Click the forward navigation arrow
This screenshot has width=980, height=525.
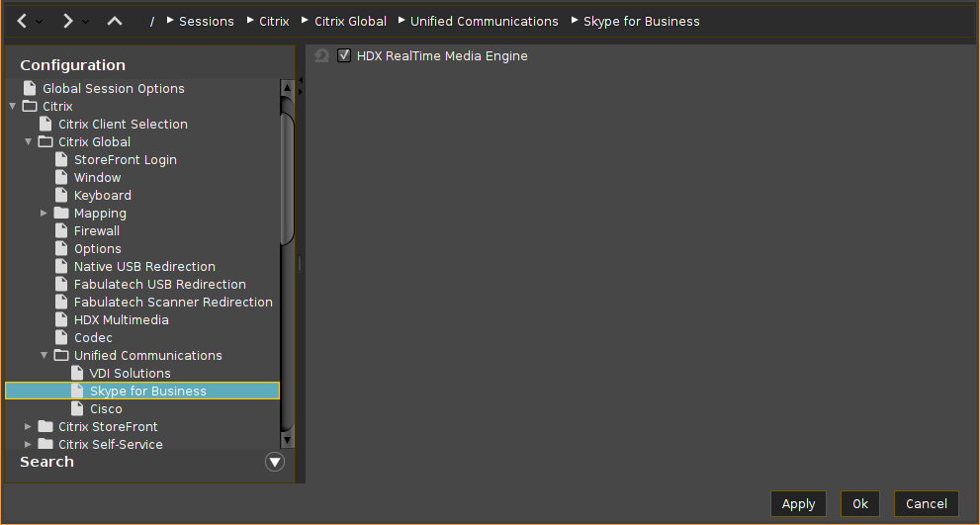coord(67,21)
